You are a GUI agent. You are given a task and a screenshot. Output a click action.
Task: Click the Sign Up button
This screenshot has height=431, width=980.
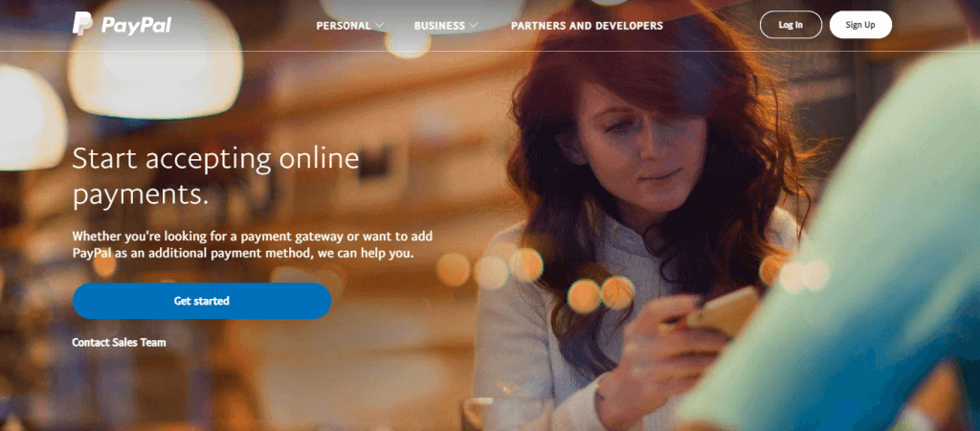[x=860, y=25]
